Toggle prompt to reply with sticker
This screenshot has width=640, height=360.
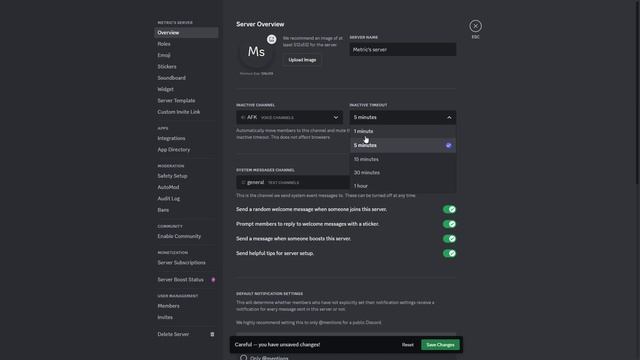tap(449, 224)
